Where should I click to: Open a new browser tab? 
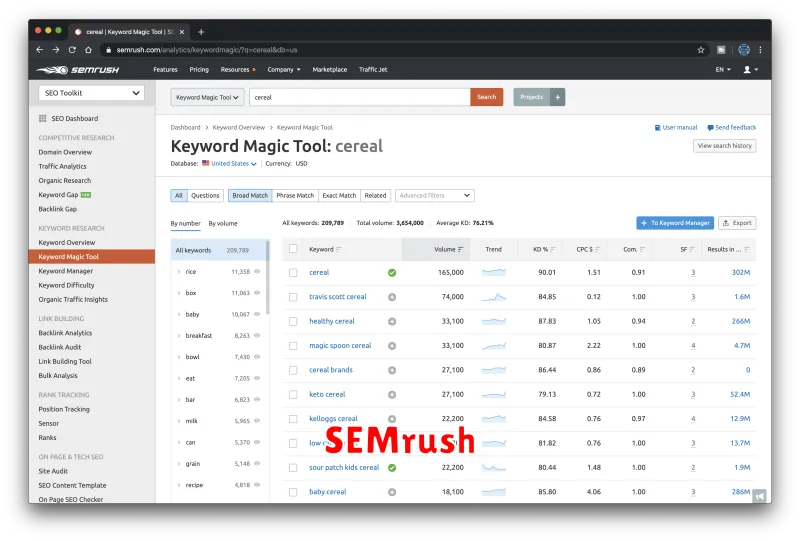pos(201,31)
